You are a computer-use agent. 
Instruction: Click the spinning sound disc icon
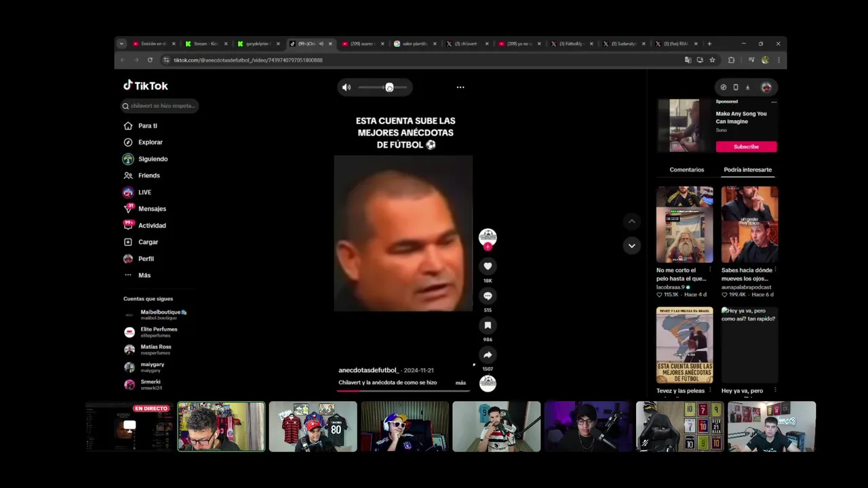pyautogui.click(x=488, y=383)
